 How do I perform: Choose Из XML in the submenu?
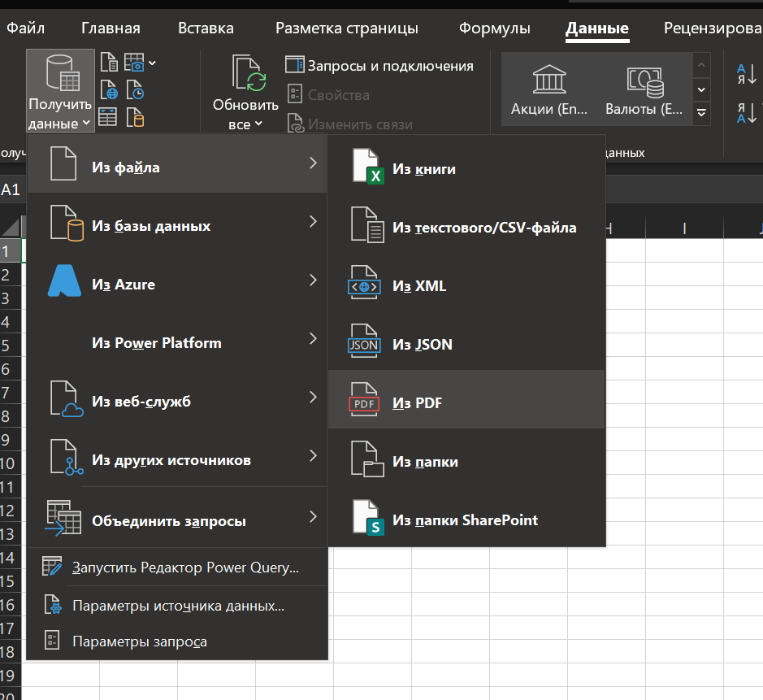(x=466, y=285)
